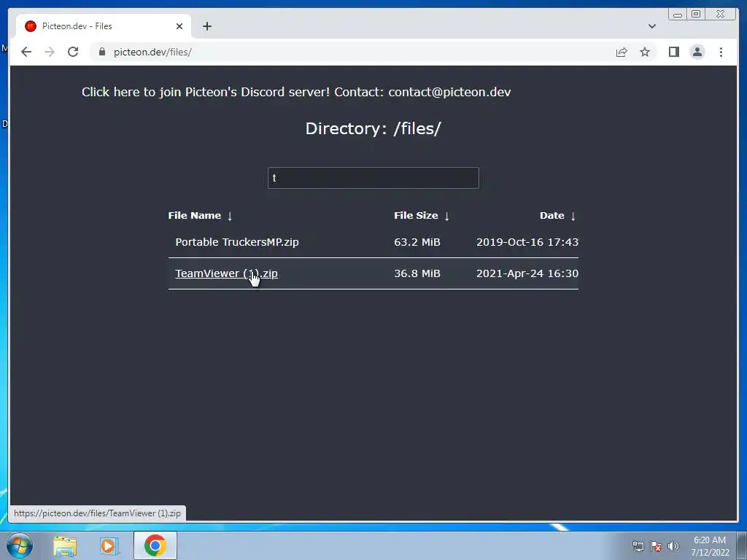Click the Chrome taskbar icon
The image size is (747, 560).
155,545
